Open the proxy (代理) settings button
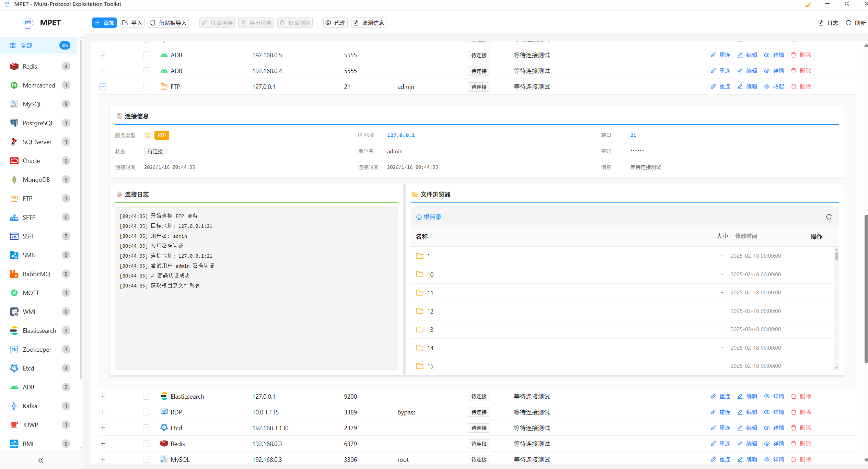868x469 pixels. (x=335, y=23)
